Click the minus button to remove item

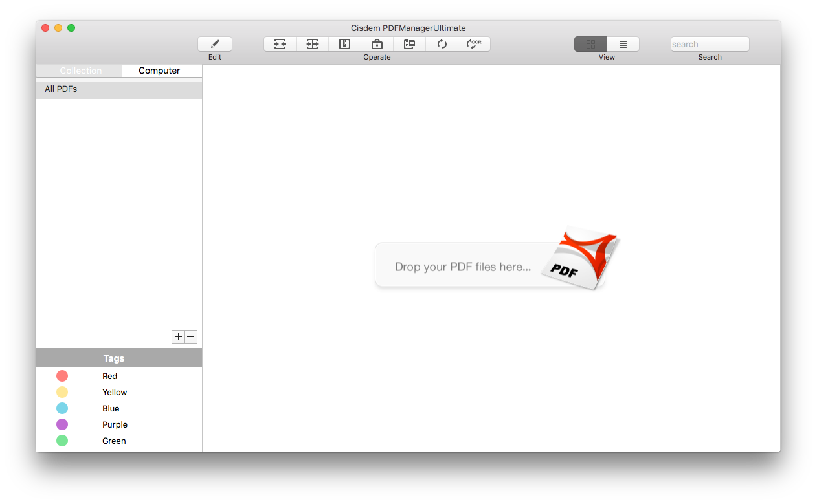(x=190, y=336)
